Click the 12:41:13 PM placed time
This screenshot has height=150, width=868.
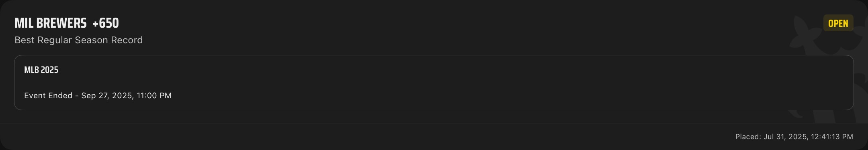point(832,137)
